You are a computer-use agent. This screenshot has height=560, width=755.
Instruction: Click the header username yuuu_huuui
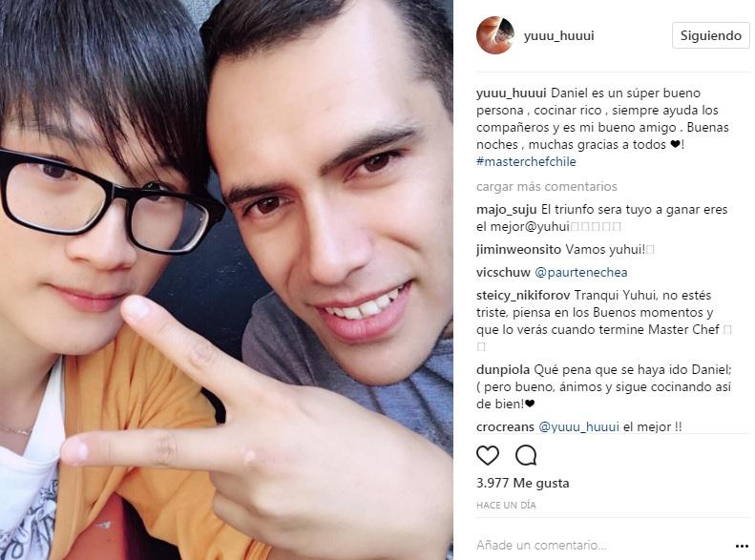click(558, 36)
